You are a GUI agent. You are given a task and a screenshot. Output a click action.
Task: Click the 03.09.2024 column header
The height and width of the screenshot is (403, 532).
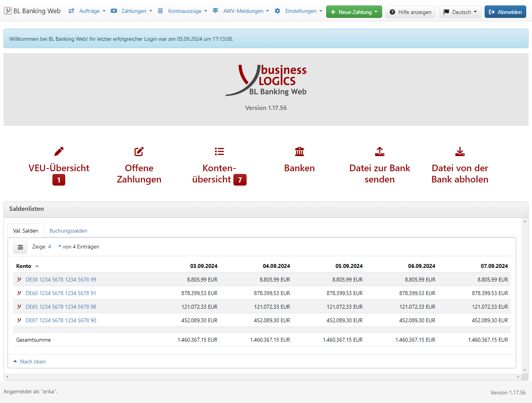204,266
